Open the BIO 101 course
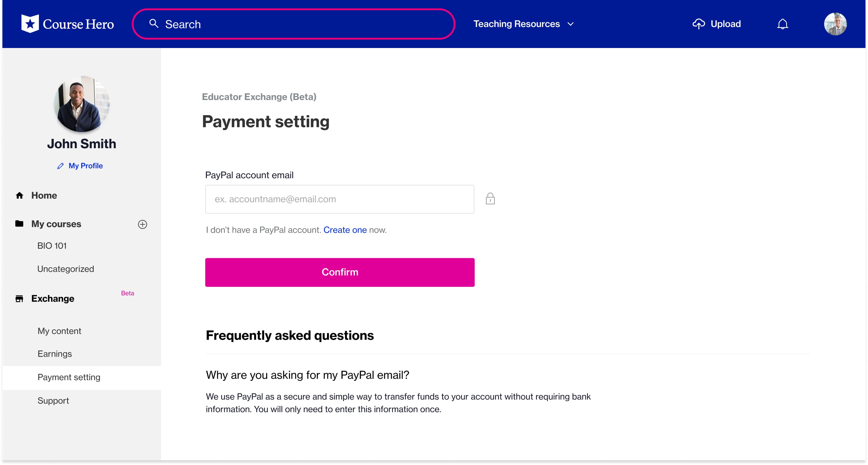This screenshot has width=868, height=465. tap(52, 245)
